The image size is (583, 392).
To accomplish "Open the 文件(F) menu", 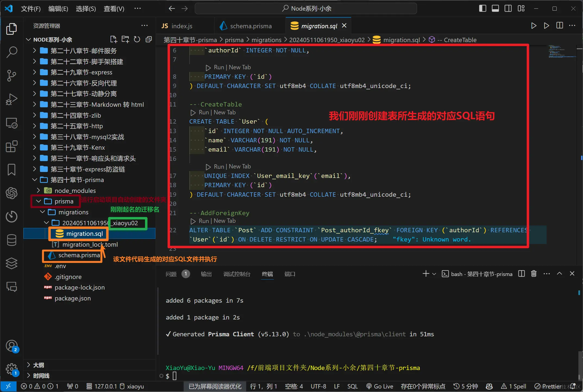I will pos(31,9).
